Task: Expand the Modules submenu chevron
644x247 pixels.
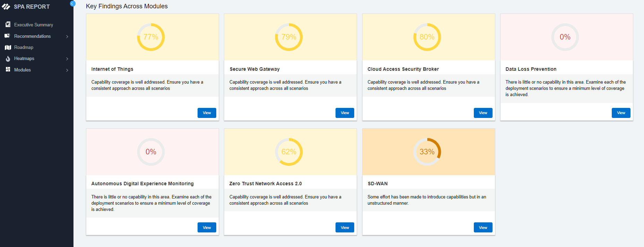Action: click(x=67, y=70)
